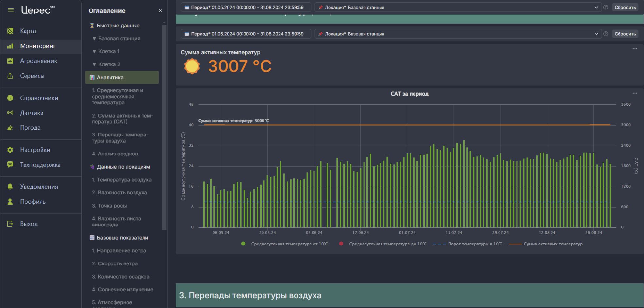Open the Агродневник icon
This screenshot has height=308, width=644.
pyautogui.click(x=10, y=61)
